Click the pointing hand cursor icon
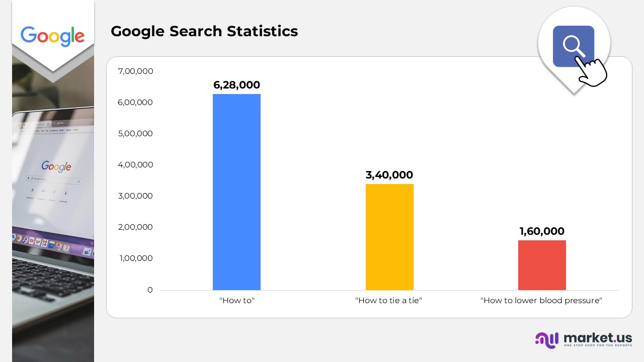The image size is (644, 362). pos(592,72)
